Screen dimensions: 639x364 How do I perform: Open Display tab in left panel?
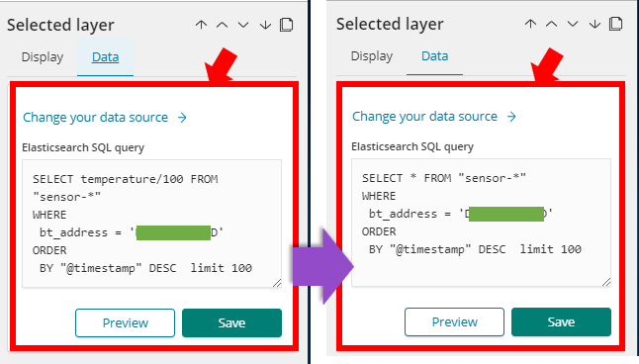click(43, 57)
